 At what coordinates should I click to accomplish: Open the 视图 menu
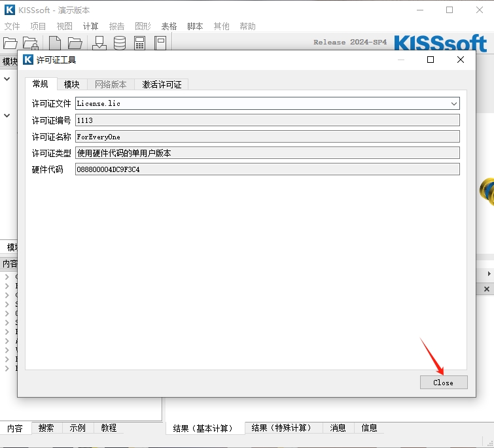pos(65,26)
